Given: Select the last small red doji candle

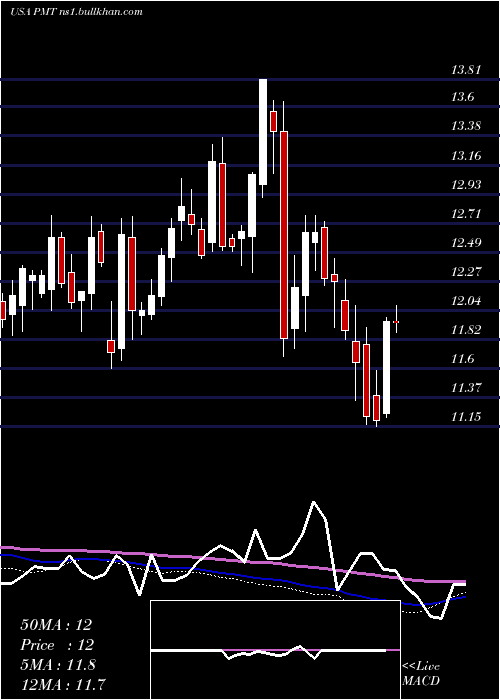Looking at the screenshot, I should coord(396,321).
